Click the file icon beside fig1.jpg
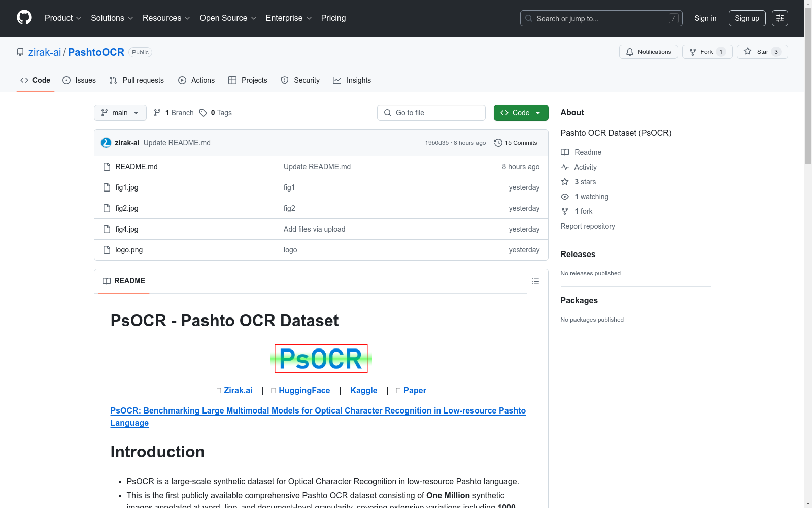 (107, 187)
